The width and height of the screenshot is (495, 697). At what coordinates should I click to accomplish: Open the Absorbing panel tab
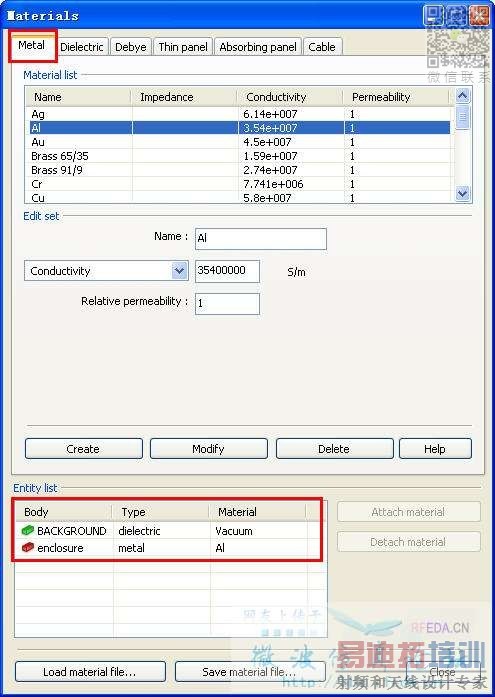(258, 47)
